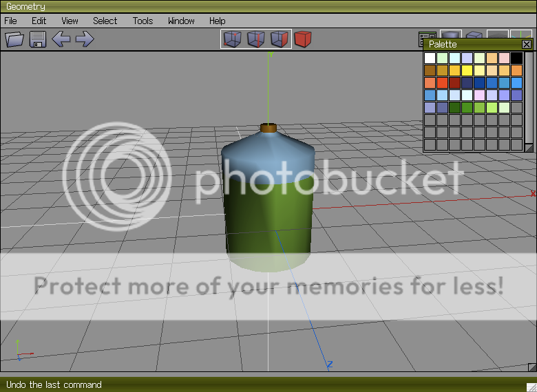Undo with the left arrow icon
Image resolution: width=537 pixels, height=392 pixels.
coord(61,39)
